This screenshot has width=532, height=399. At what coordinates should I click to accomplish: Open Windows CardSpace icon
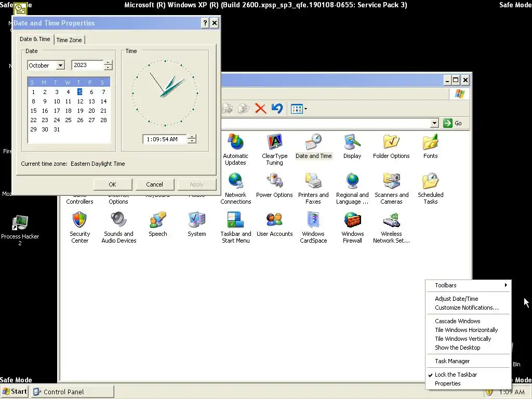click(x=313, y=228)
